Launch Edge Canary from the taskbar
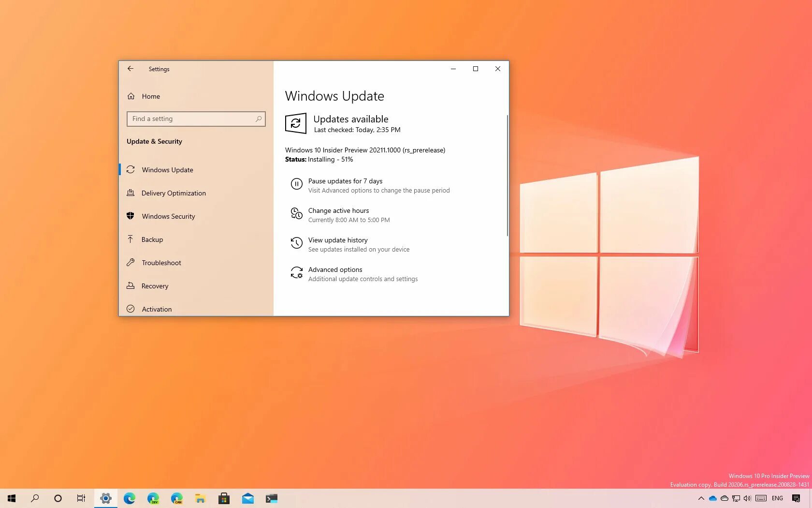Screen dimensions: 812x508 click(177, 498)
